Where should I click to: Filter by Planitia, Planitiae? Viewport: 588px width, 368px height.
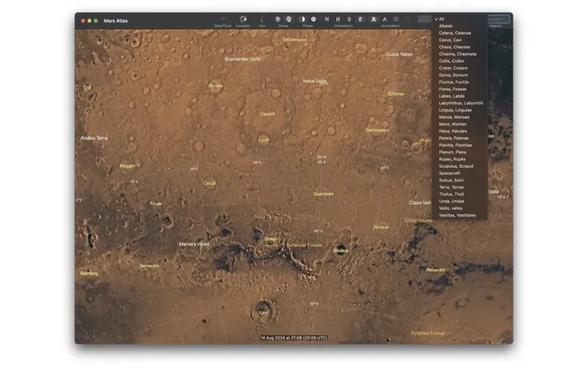[x=460, y=145]
